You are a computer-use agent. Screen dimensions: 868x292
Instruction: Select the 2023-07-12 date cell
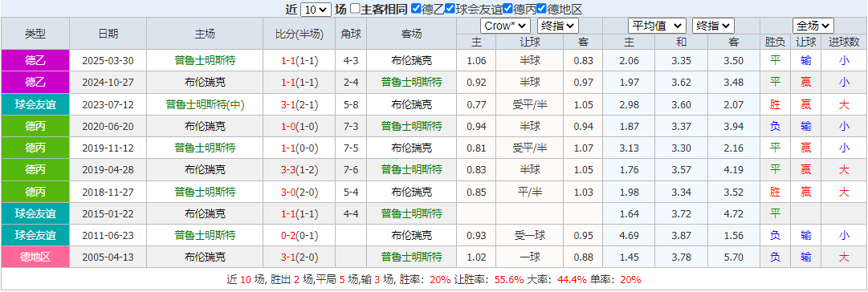(x=108, y=104)
